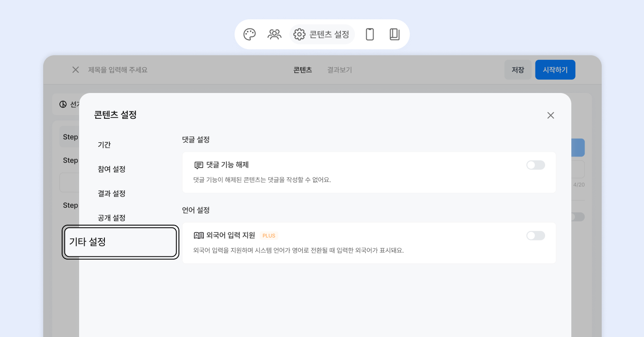The height and width of the screenshot is (337, 644).
Task: Open the participants group icon
Action: coord(275,35)
